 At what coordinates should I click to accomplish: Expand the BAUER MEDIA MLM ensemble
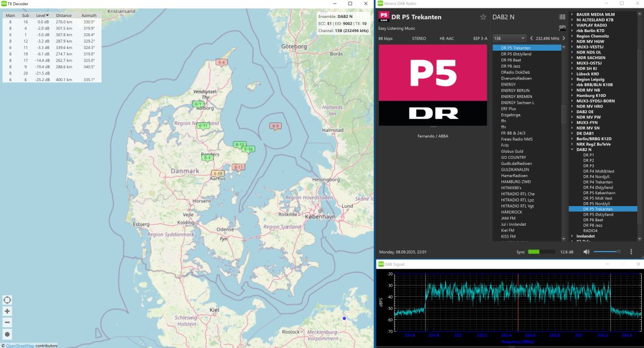(x=572, y=14)
